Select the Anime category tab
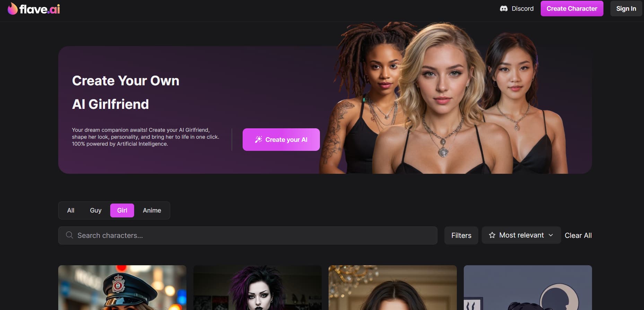The height and width of the screenshot is (310, 644). click(152, 210)
